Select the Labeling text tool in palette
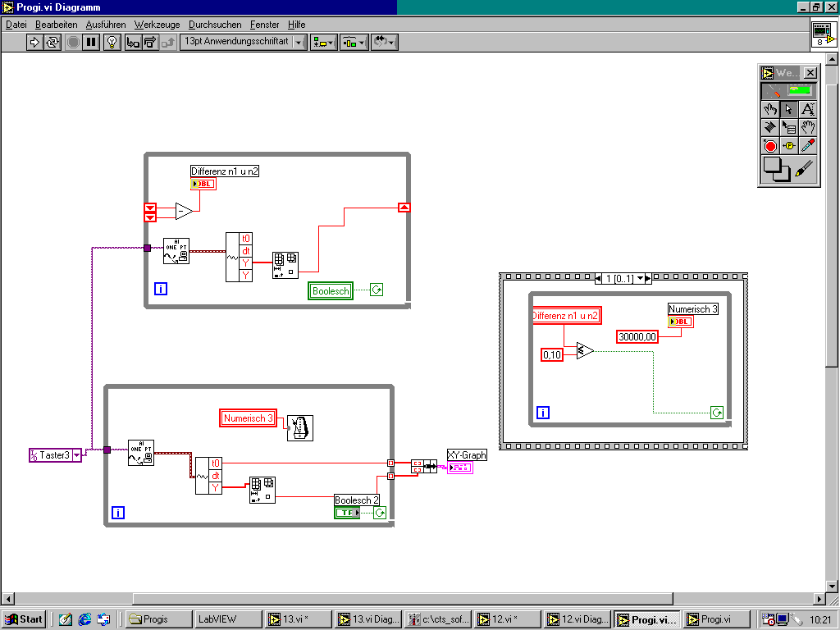This screenshot has width=840, height=630. [807, 109]
